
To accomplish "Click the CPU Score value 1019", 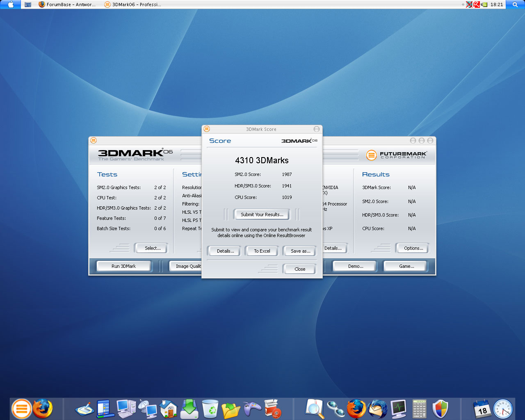I will [287, 197].
